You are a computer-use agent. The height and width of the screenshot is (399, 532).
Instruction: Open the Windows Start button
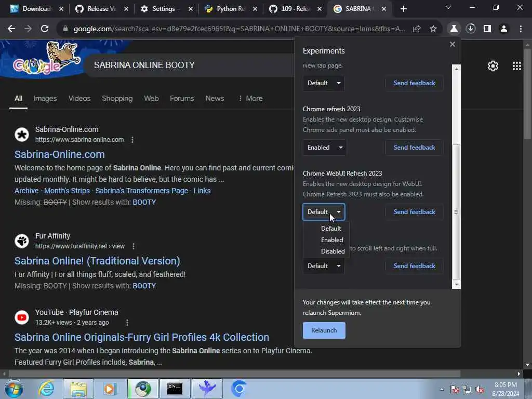[14, 389]
